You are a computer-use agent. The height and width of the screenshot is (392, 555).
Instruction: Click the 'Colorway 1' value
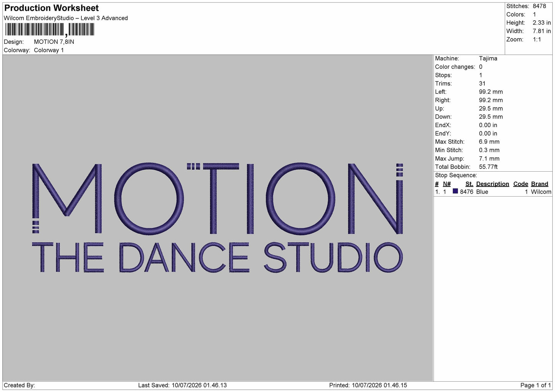[49, 50]
